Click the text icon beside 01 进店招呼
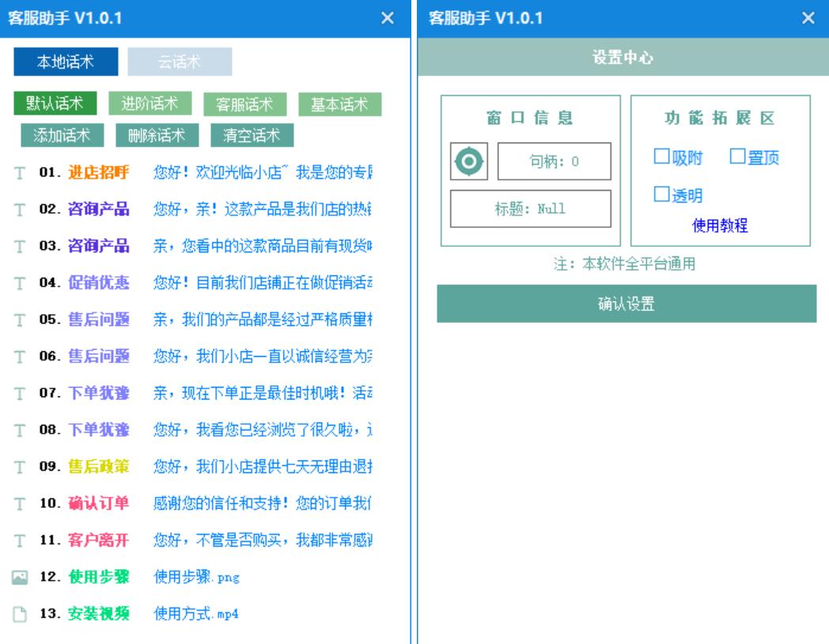This screenshot has height=644, width=829. (20, 173)
